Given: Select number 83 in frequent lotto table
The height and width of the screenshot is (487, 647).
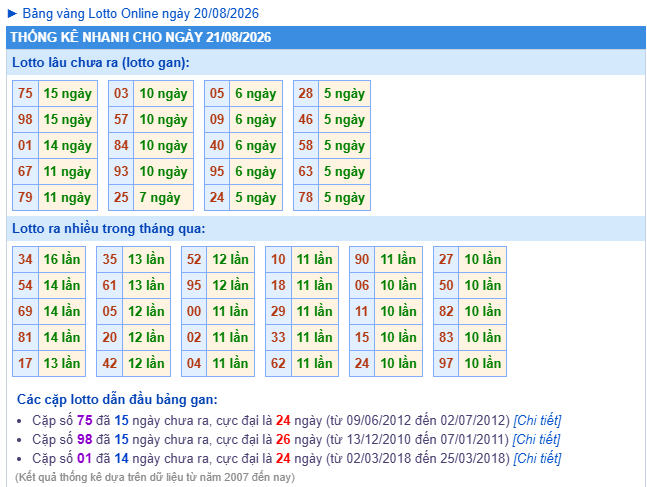Looking at the screenshot, I should click(x=446, y=337).
